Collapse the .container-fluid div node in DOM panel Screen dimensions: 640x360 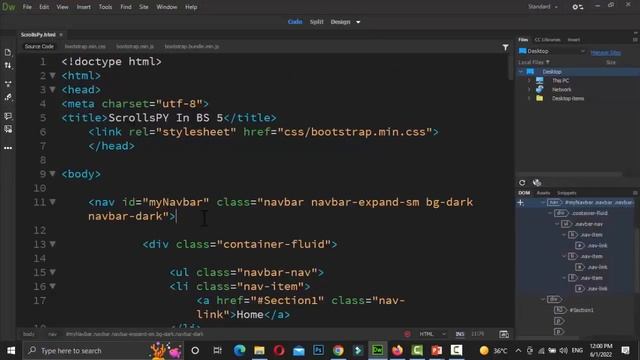point(550,213)
